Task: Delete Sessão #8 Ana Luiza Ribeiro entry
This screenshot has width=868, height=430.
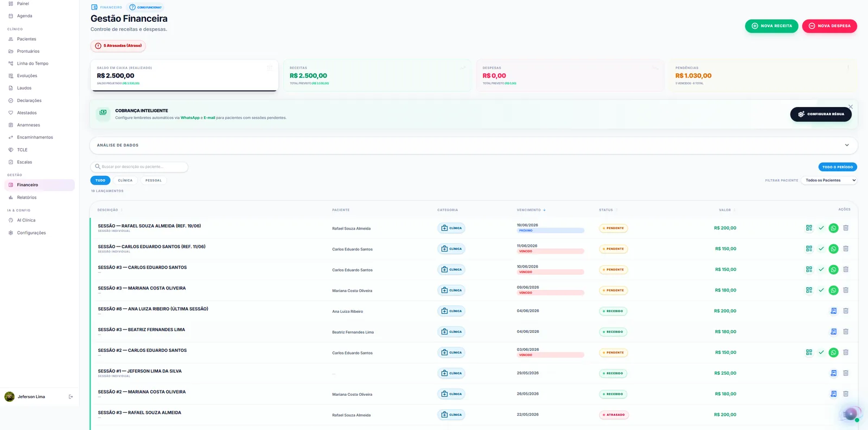Action: click(x=845, y=311)
